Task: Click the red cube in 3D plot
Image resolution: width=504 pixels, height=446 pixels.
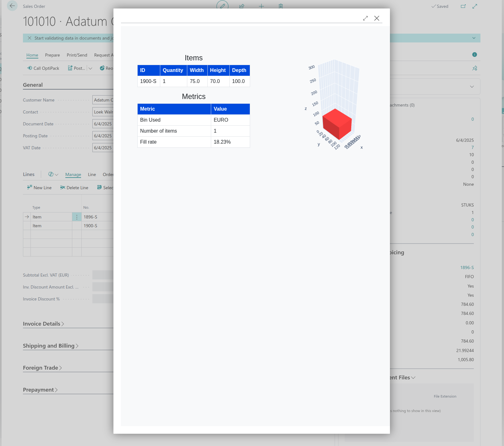Action: pyautogui.click(x=337, y=124)
